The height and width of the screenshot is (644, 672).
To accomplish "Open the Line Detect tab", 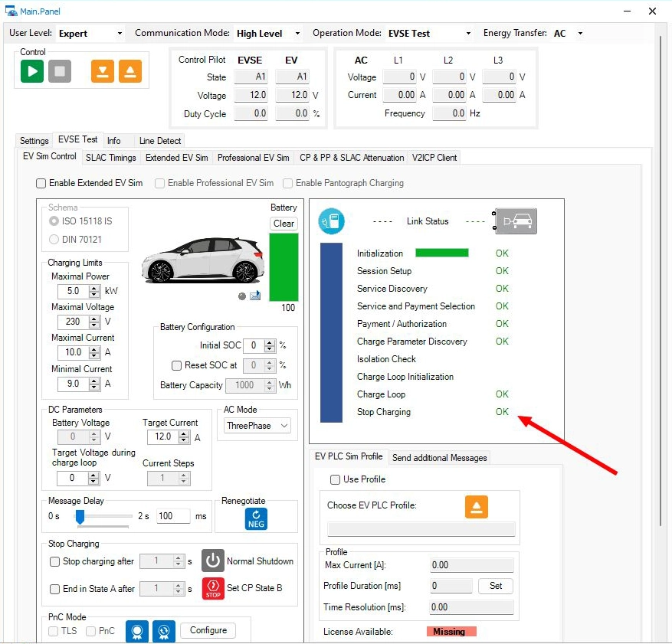I will [x=160, y=141].
